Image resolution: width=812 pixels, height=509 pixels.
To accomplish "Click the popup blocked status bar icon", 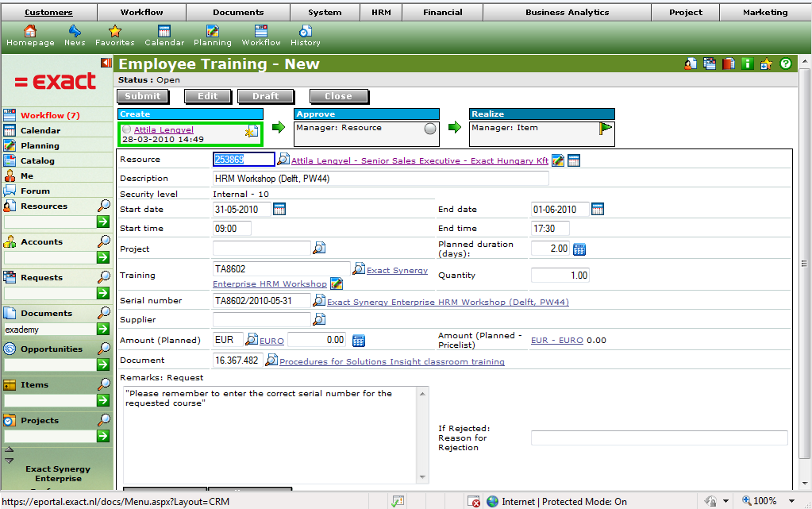I will pyautogui.click(x=474, y=501).
